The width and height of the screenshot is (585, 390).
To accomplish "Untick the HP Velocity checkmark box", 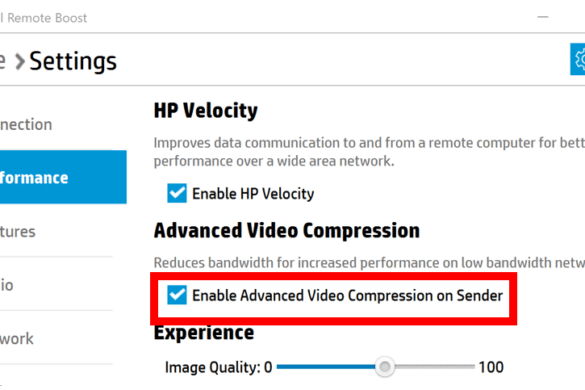I will [x=177, y=193].
